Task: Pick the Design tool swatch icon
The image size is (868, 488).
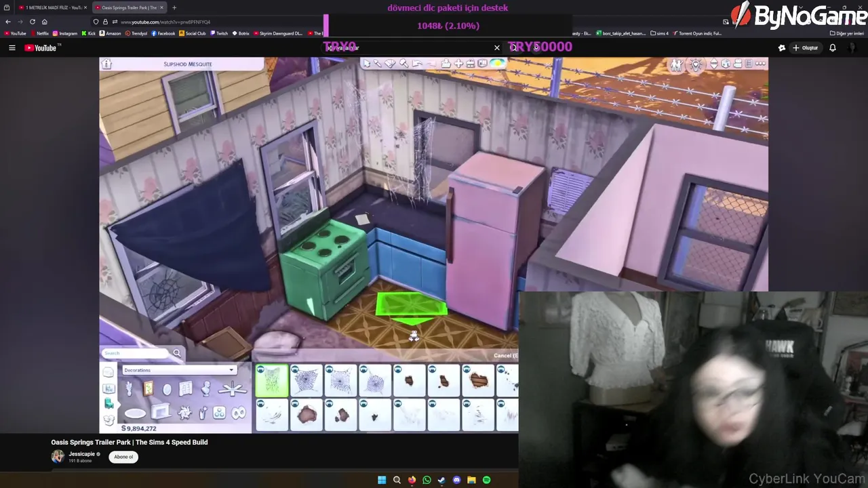Action: pos(390,64)
